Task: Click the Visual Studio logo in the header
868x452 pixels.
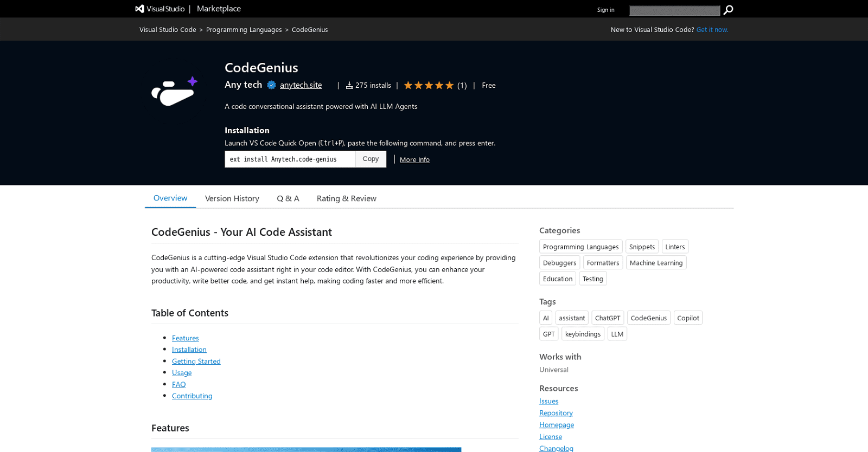Action: [x=139, y=9]
